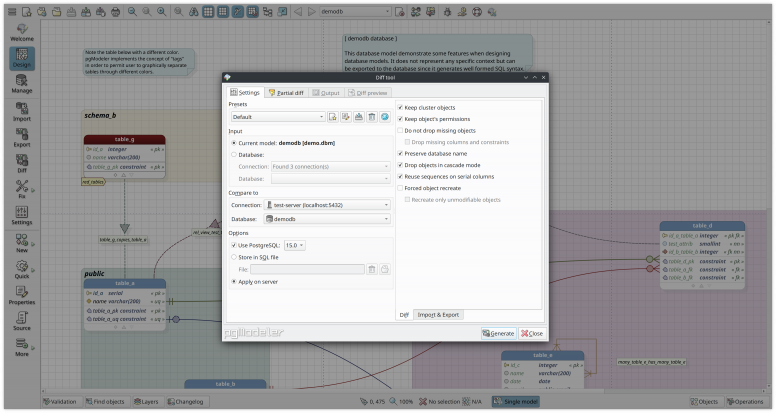Click the Print model toolbar icon
The image size is (776, 413).
pos(115,11)
